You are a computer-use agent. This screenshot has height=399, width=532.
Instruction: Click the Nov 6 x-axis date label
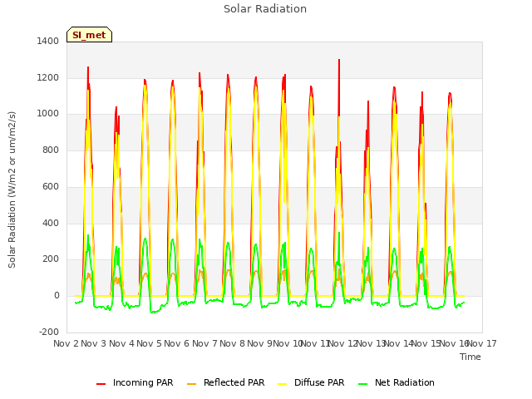(177, 343)
